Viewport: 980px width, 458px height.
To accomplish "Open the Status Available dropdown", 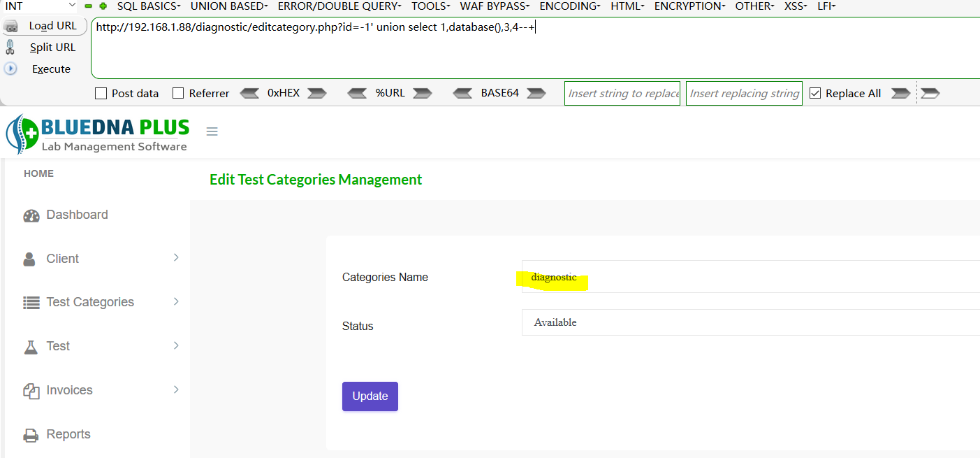I will tap(751, 322).
